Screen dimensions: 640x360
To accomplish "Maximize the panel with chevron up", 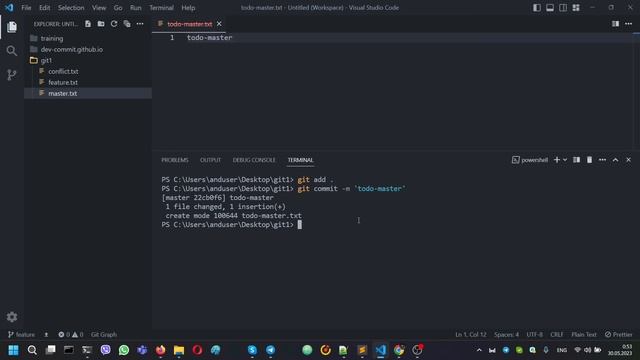I will [616, 160].
